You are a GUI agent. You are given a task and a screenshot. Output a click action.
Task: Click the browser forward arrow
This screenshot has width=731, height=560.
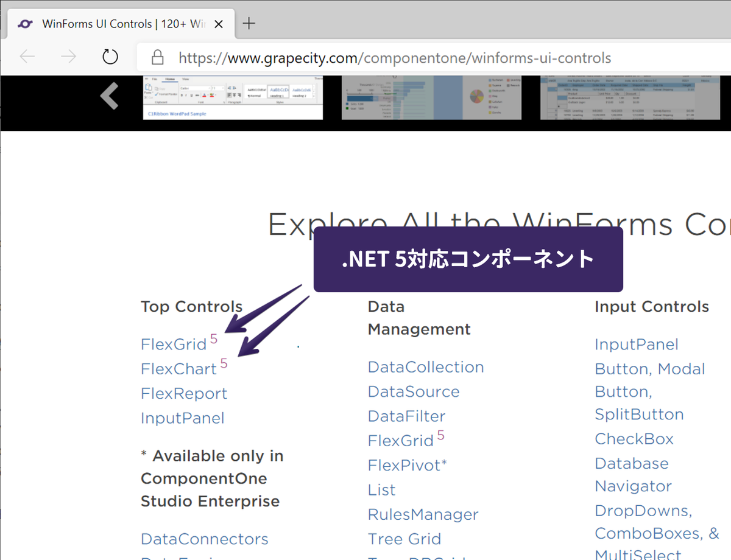click(68, 57)
